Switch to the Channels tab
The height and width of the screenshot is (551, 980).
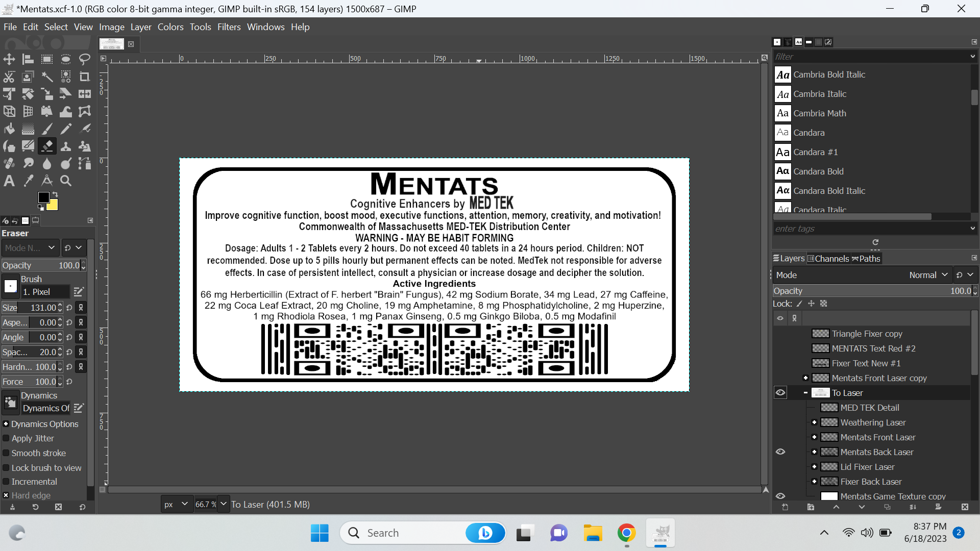tap(828, 259)
